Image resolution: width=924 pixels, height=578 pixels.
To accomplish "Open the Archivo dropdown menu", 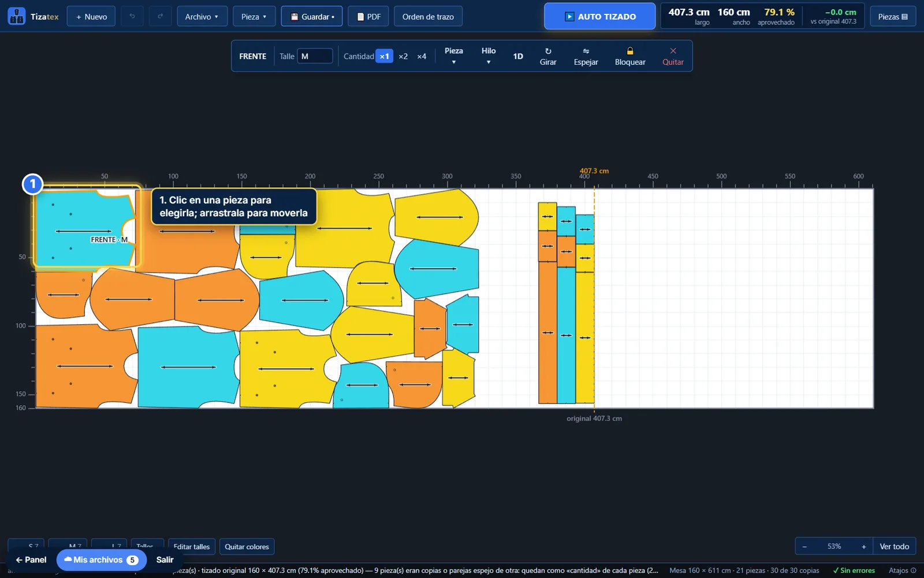I will [x=202, y=16].
